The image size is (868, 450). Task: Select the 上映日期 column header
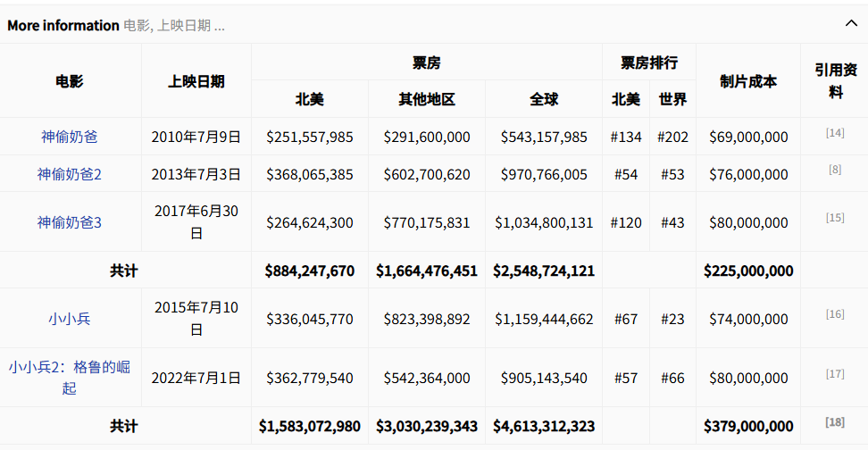(196, 81)
